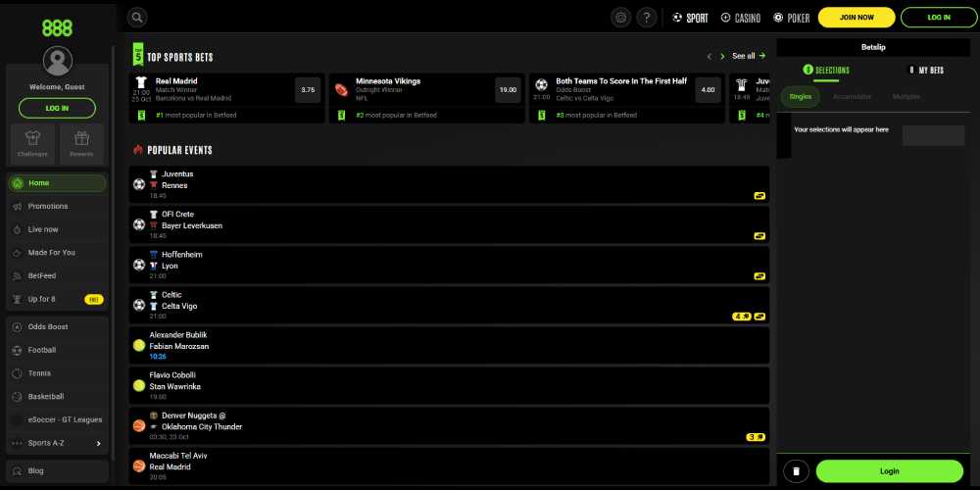Open the Challenges shirt tile
This screenshot has width=980, height=490.
pyautogui.click(x=32, y=144)
